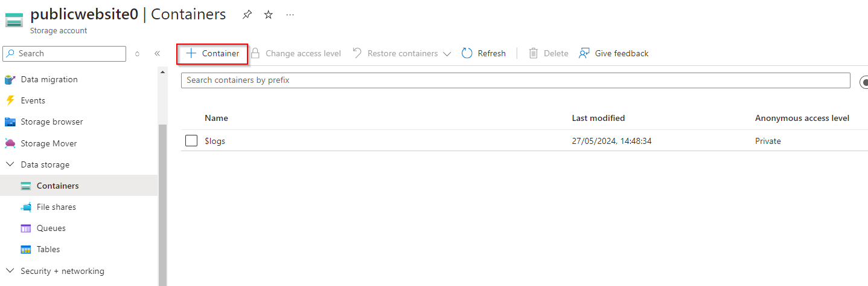The height and width of the screenshot is (286, 868).
Task: Toggle the switch beside the container search
Action: point(864,81)
